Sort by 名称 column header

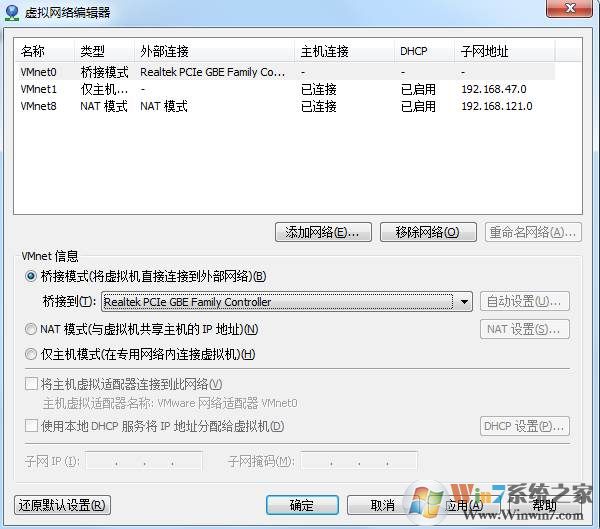(x=44, y=51)
